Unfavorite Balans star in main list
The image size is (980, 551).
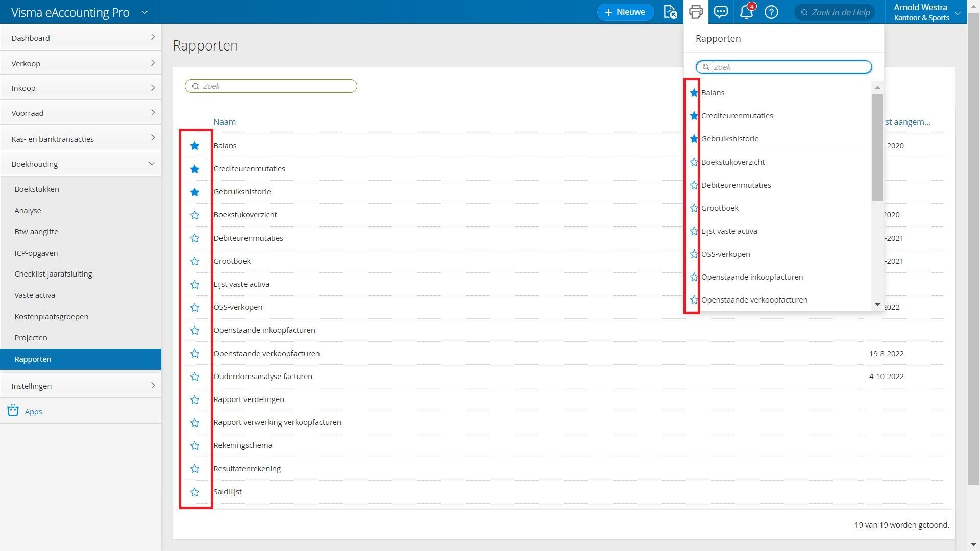(194, 146)
